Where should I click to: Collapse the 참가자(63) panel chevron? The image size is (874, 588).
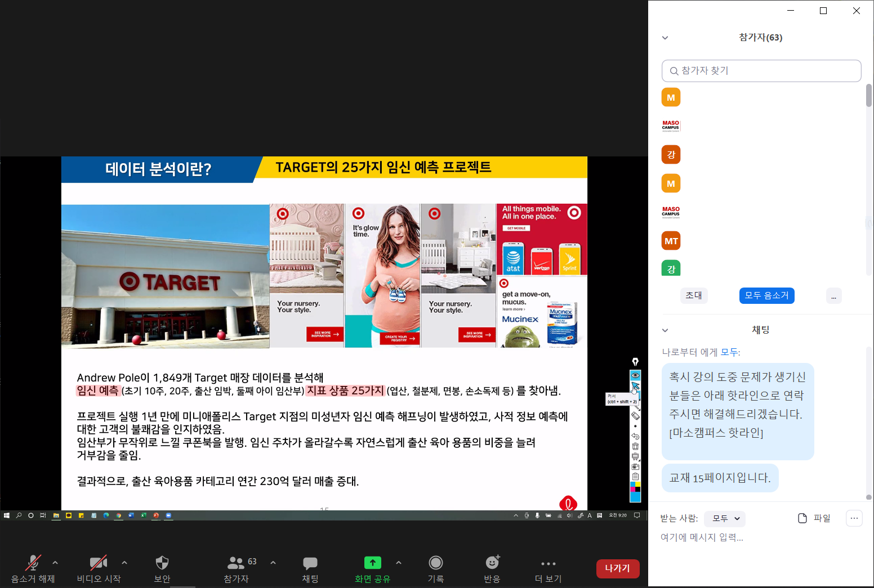coord(665,38)
